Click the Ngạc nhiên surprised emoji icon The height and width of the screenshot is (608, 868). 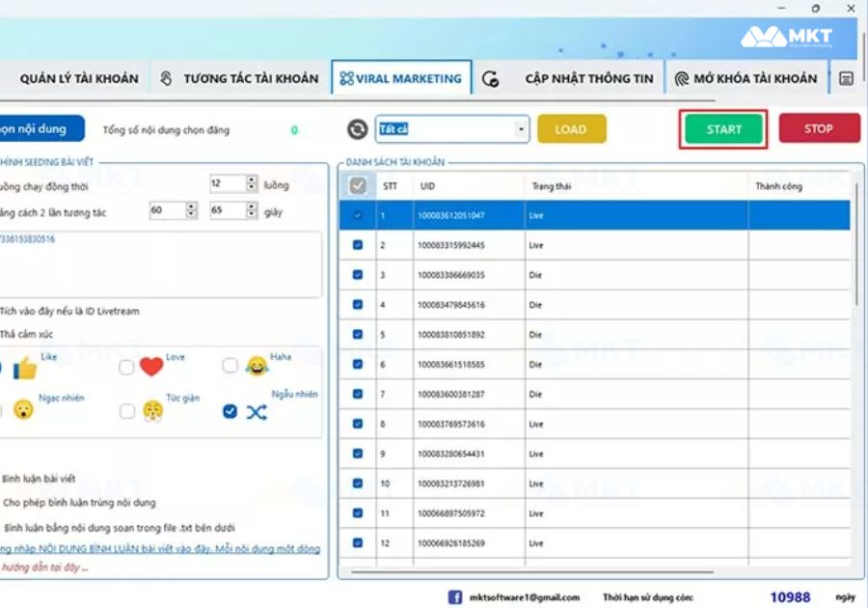(x=23, y=410)
